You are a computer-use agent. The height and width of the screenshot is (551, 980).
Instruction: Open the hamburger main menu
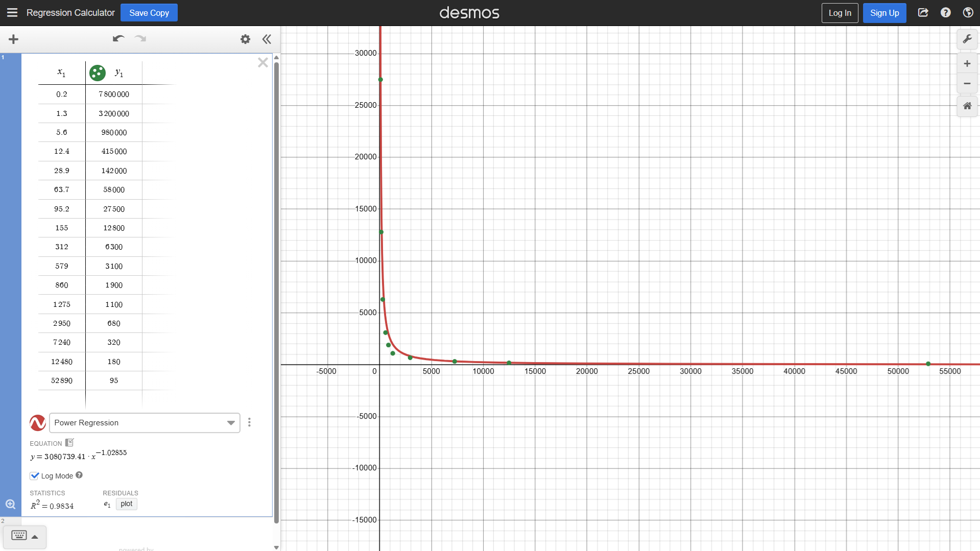click(x=12, y=13)
